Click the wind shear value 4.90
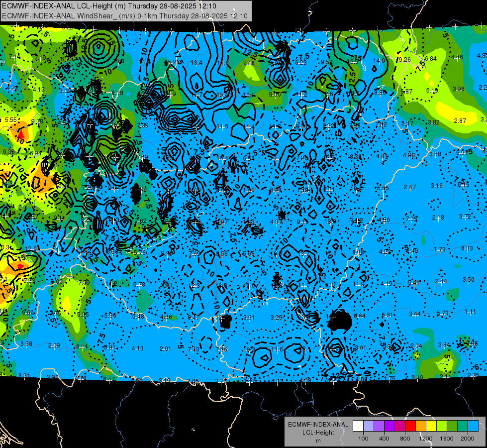Screen dimensions: 487x448 click(x=409, y=155)
